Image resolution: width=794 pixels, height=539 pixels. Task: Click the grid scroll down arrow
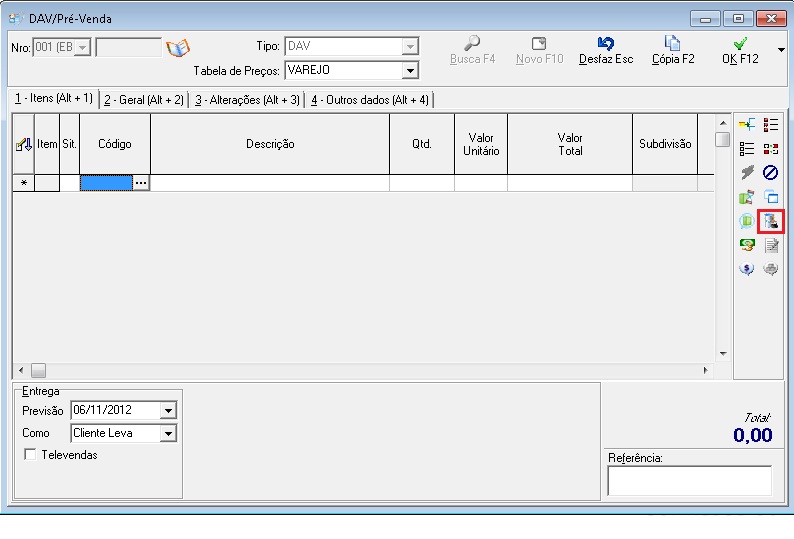click(x=723, y=354)
